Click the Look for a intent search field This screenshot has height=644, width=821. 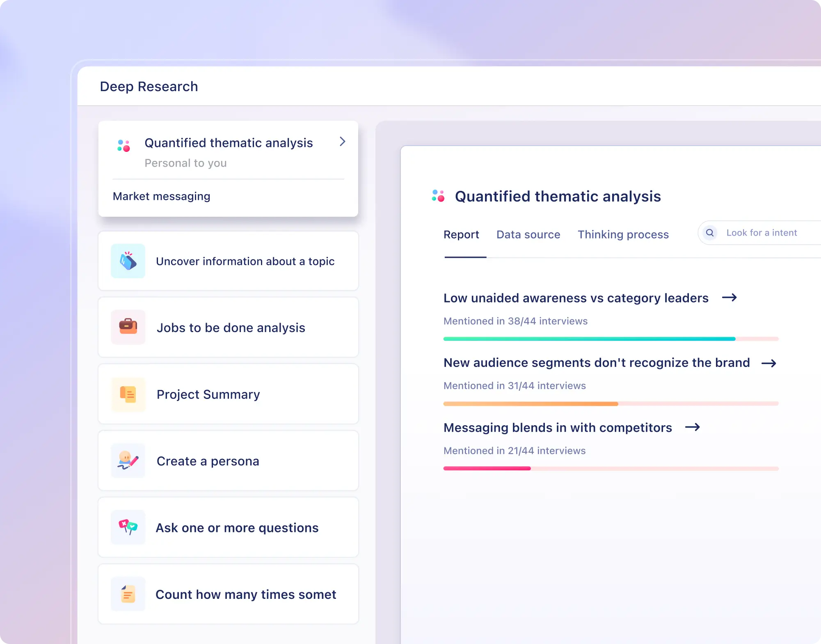[761, 233]
